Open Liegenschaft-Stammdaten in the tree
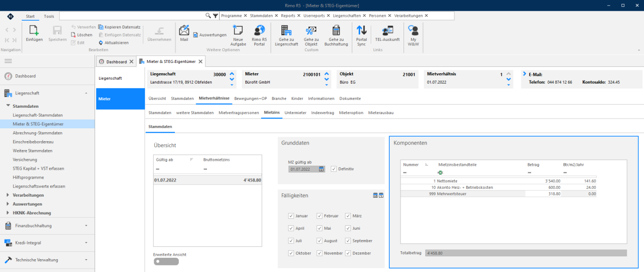The width and height of the screenshot is (644, 272). (37, 115)
